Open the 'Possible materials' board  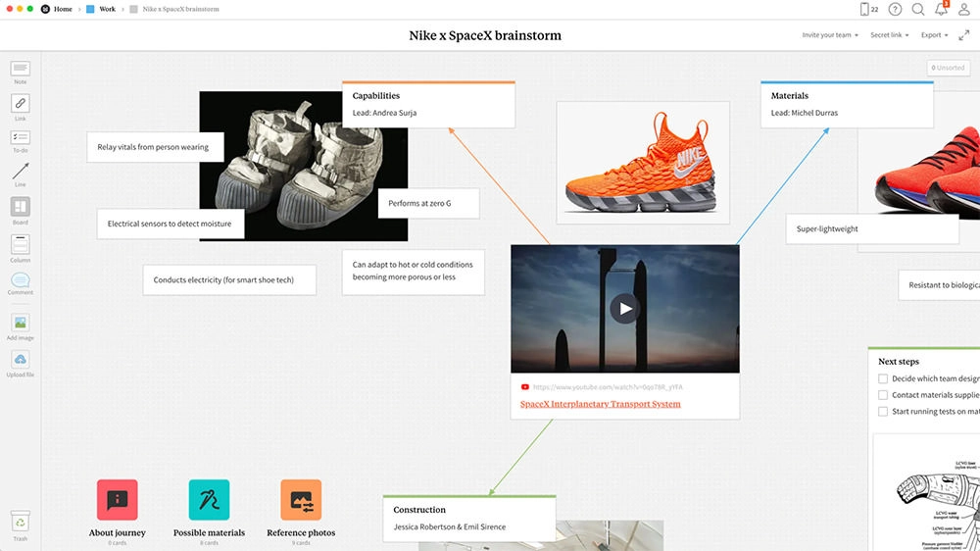[209, 500]
